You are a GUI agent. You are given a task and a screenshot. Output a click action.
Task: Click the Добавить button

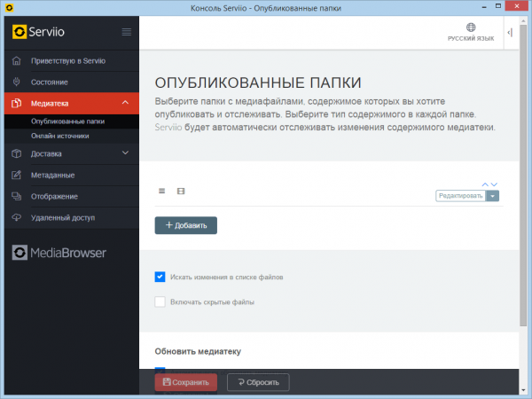coord(185,225)
